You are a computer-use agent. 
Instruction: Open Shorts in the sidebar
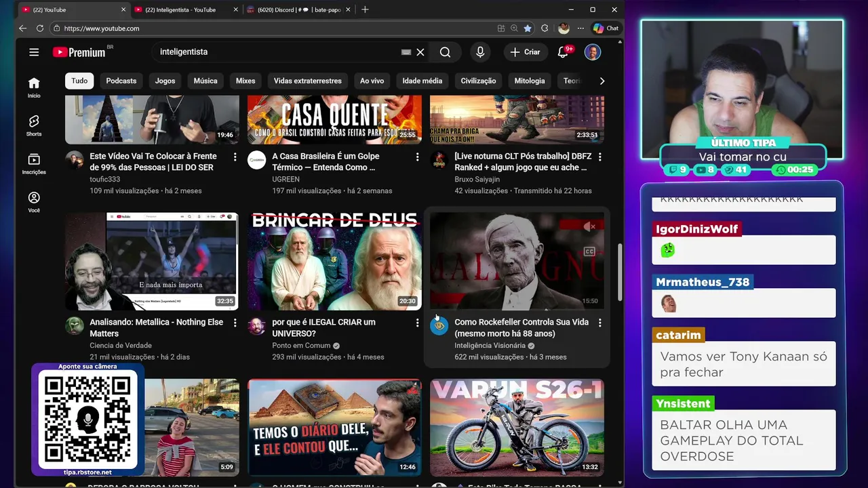coord(34,125)
